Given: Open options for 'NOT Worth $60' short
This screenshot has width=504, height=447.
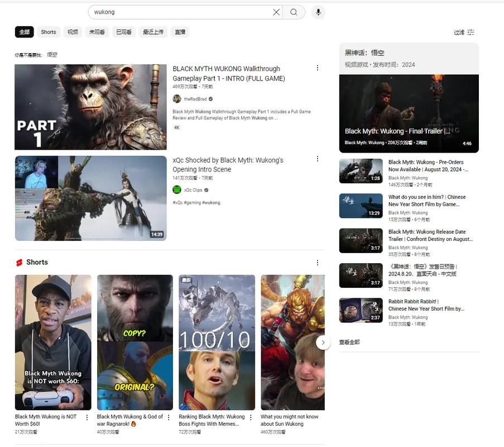Looking at the screenshot, I should [87, 417].
